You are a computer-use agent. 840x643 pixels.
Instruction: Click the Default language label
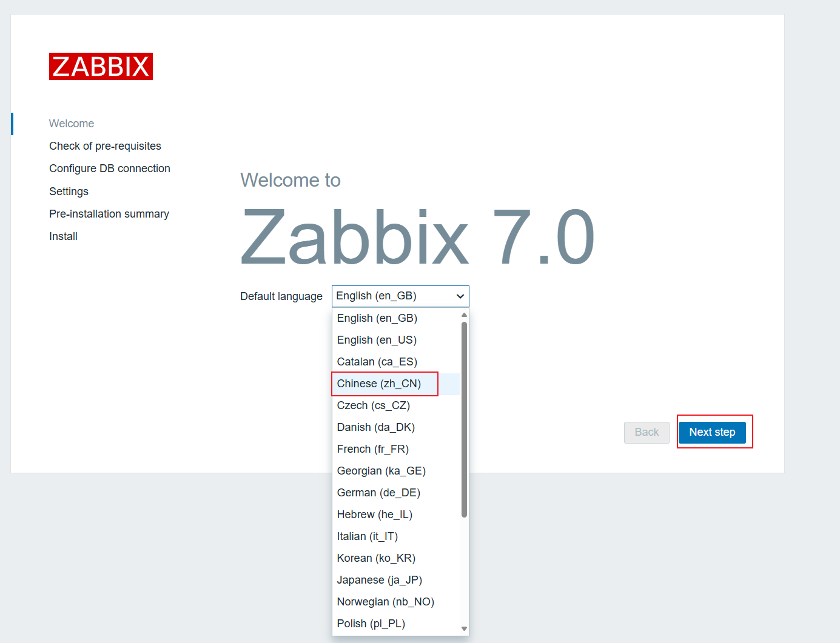click(x=281, y=296)
